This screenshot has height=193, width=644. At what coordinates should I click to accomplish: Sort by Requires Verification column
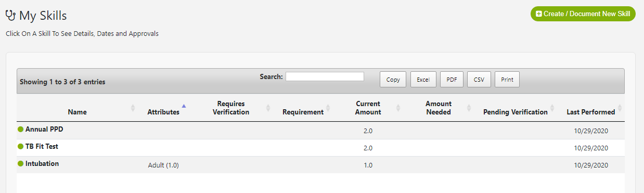[x=230, y=108]
